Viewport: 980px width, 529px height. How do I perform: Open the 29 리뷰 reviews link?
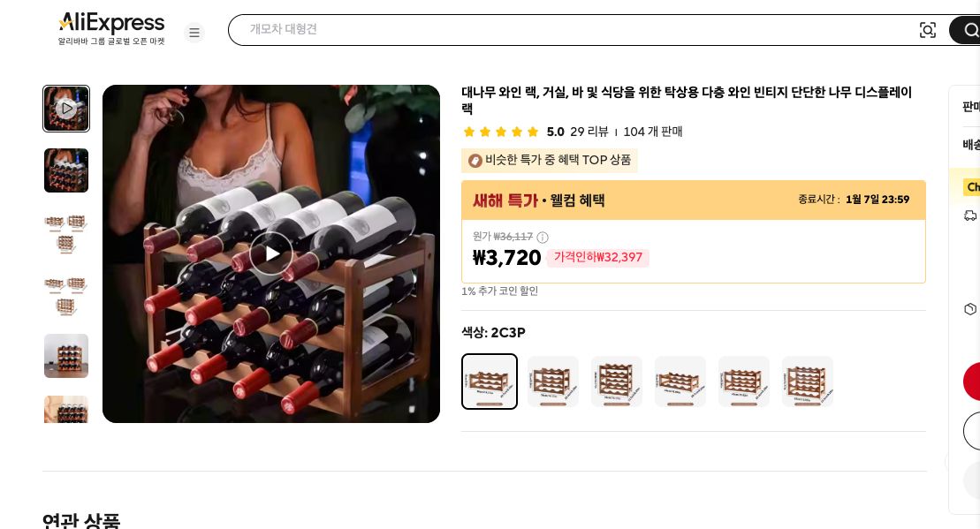pos(589,131)
